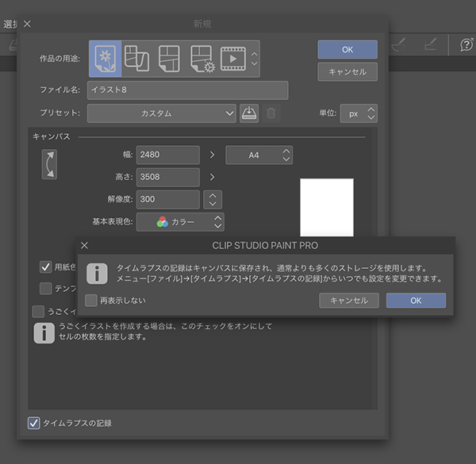The width and height of the screenshot is (476, 464).
Task: Open the 基本表現色 カラー dropdown
Action: (x=180, y=222)
